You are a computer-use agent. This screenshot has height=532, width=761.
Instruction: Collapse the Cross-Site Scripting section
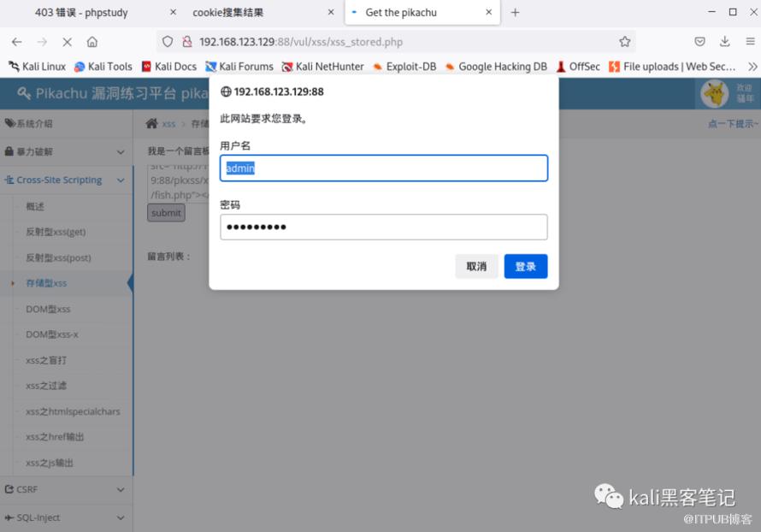tap(66, 180)
